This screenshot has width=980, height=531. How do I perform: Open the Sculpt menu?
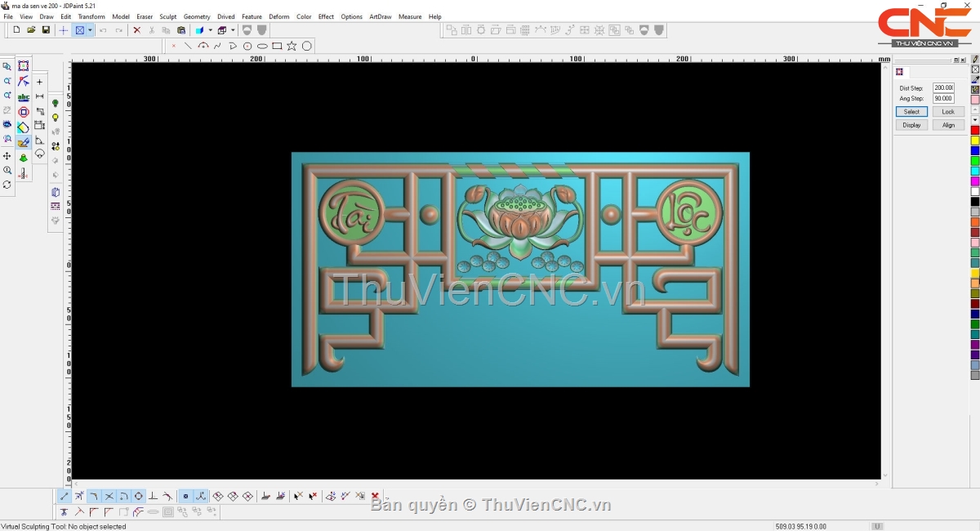pos(167,16)
